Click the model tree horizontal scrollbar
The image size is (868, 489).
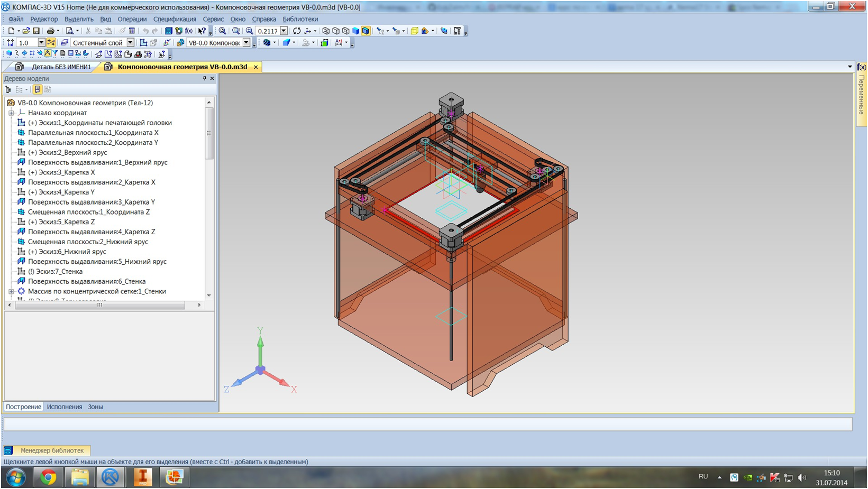[99, 305]
